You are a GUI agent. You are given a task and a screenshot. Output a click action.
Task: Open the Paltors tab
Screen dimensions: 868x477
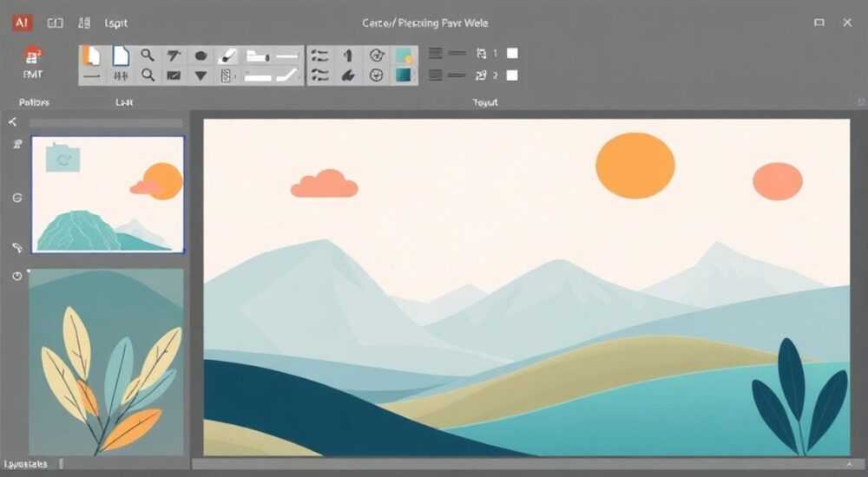[x=34, y=102]
